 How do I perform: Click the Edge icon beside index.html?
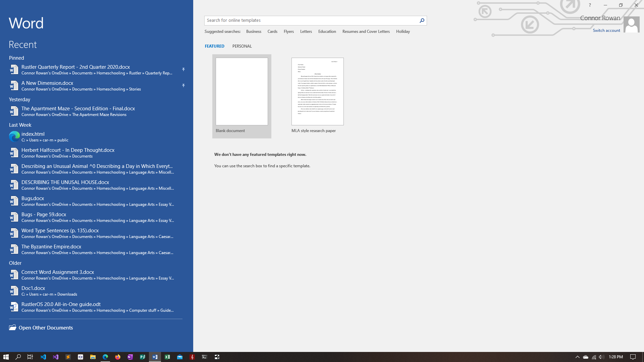(14, 137)
